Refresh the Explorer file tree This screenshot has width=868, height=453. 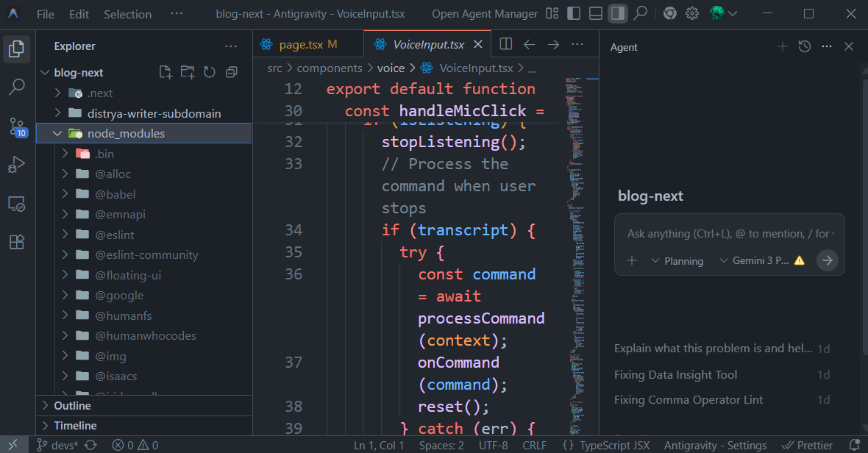tap(209, 73)
